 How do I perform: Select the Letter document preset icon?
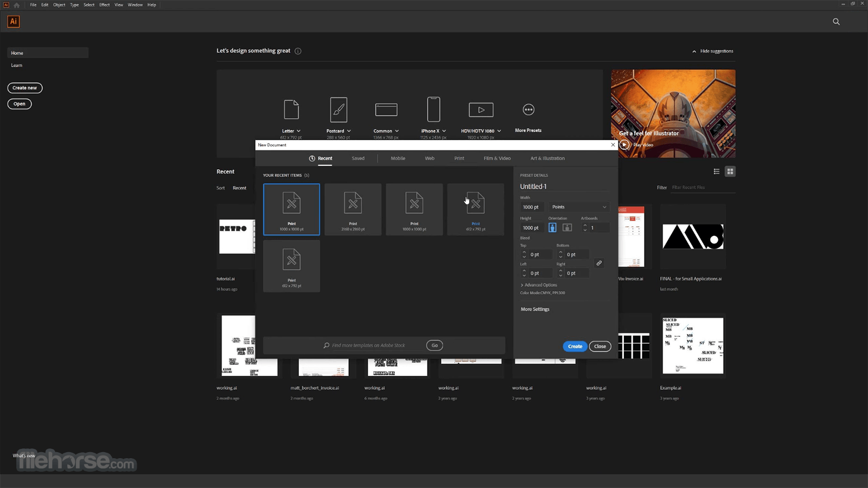click(x=291, y=110)
